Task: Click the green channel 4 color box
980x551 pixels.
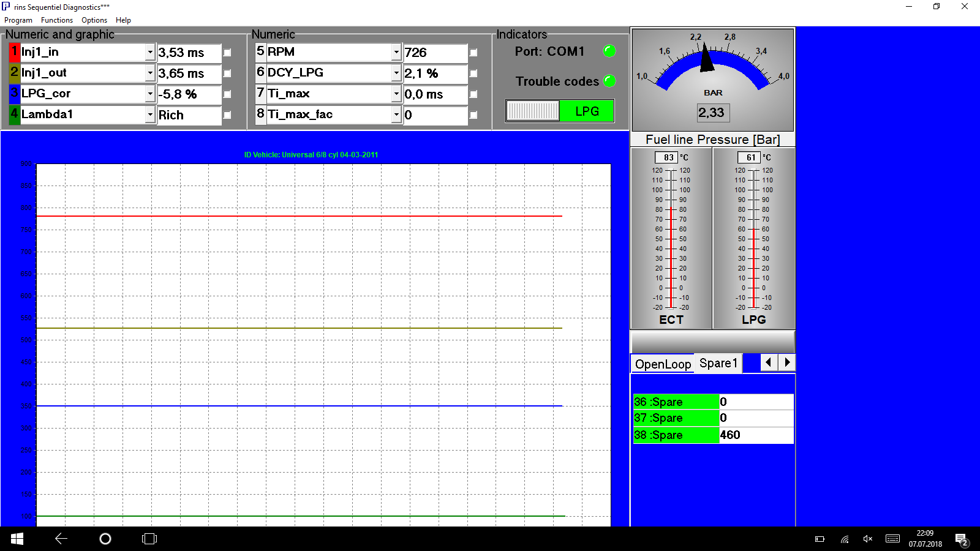Action: [x=15, y=114]
